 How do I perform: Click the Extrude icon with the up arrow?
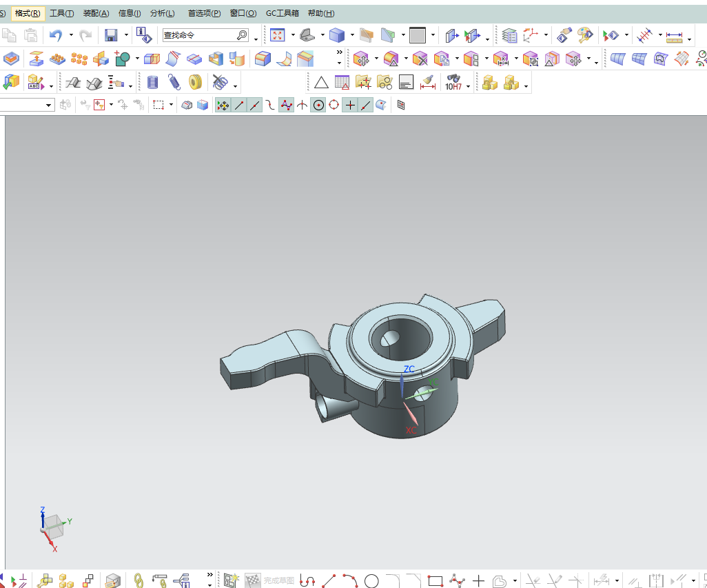coord(36,59)
